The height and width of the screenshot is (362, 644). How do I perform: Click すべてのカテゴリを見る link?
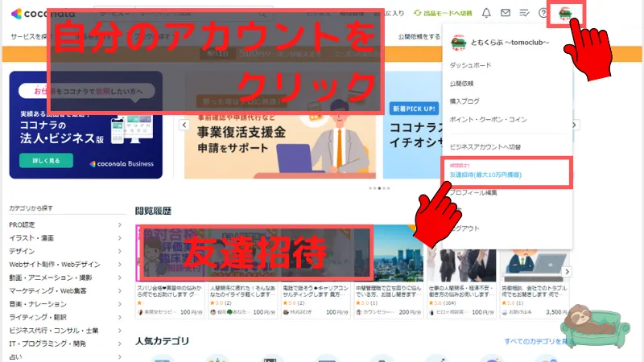coord(538,341)
